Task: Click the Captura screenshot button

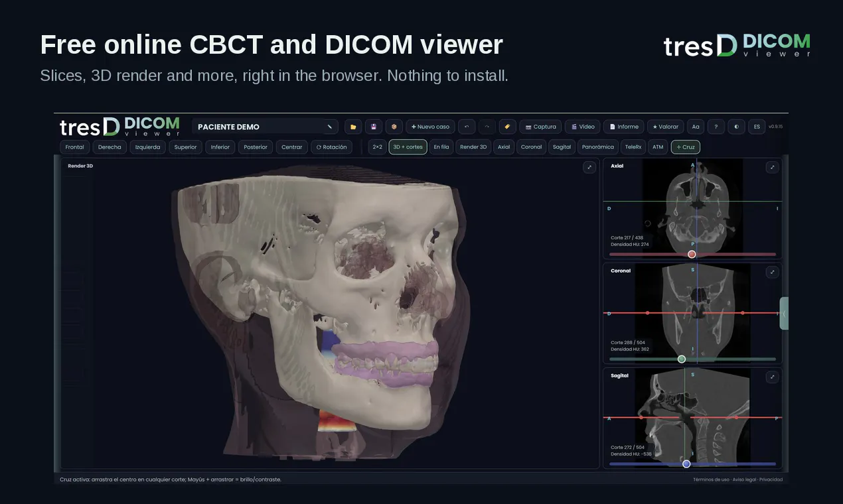Action: [x=540, y=127]
